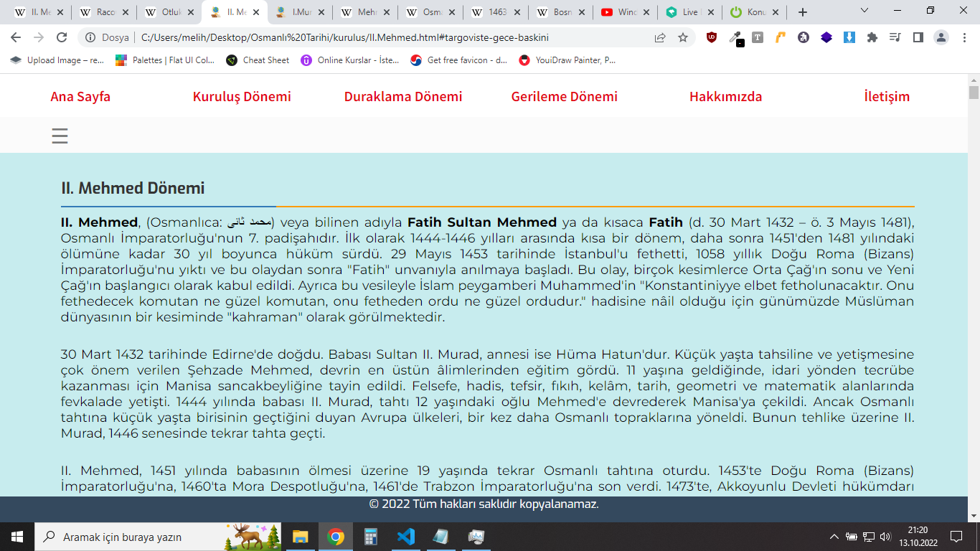Click the blue download-arrow extension icon
Image resolution: width=980 pixels, height=551 pixels.
point(849,37)
